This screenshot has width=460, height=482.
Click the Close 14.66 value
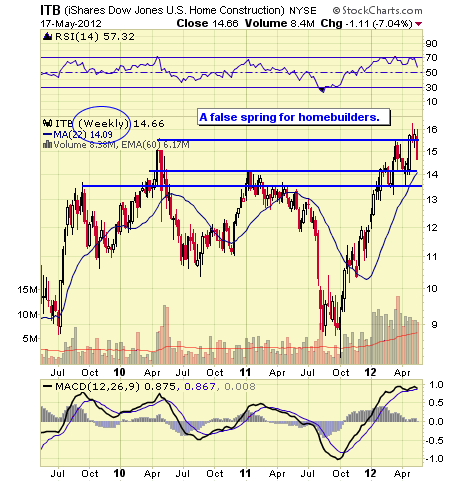pyautogui.click(x=207, y=24)
